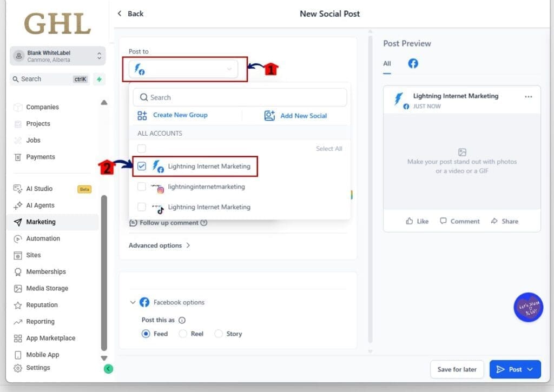Click the Save for later button
Viewport: 554px width, 392px height.
pyautogui.click(x=457, y=369)
